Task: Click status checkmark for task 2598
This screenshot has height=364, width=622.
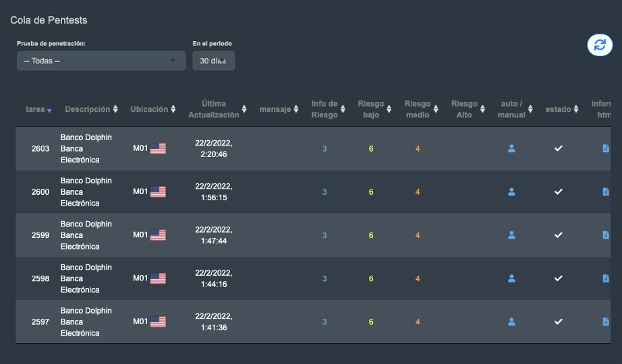Action: coord(558,278)
